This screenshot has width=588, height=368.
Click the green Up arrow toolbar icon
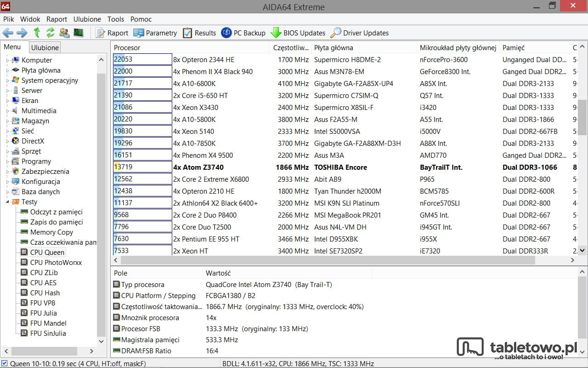[x=37, y=33]
